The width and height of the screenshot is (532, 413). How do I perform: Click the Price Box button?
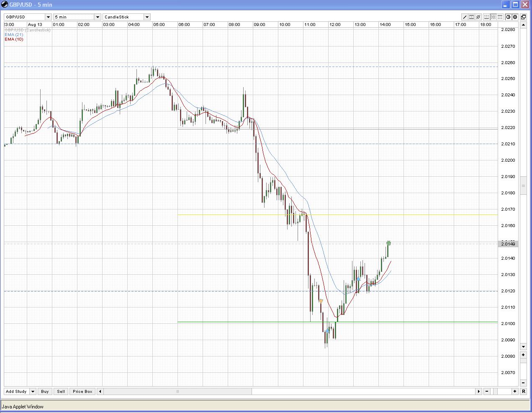(82, 391)
